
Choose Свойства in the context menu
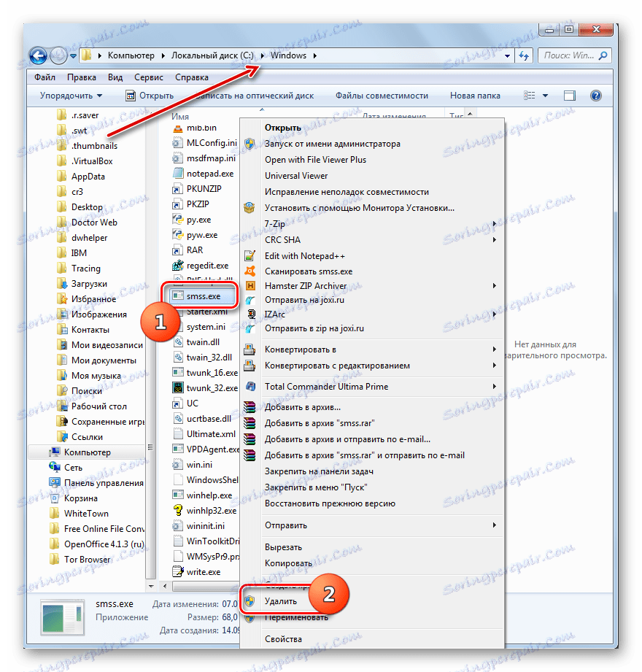[x=283, y=638]
